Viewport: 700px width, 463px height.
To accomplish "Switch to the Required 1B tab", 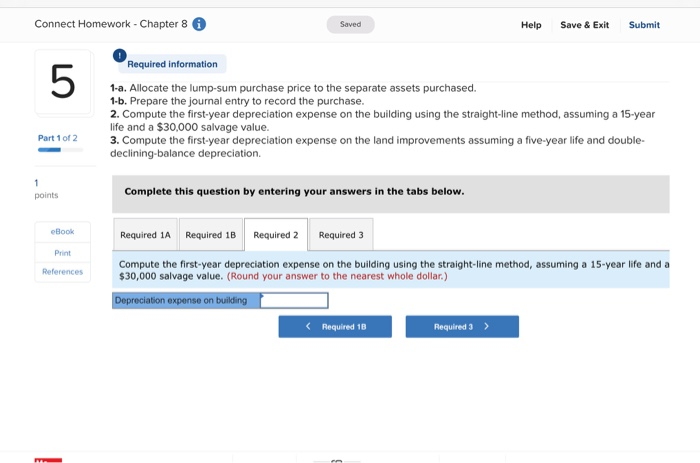I will click(x=211, y=235).
